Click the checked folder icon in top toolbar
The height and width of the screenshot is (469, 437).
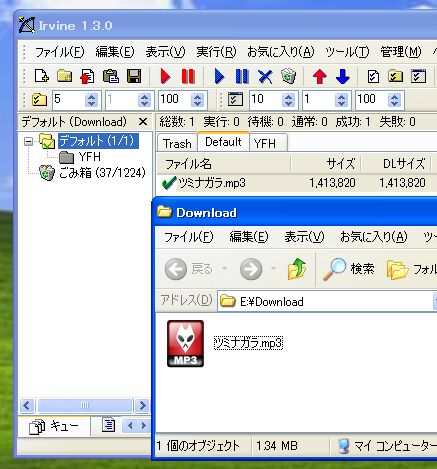pyautogui.click(x=395, y=76)
